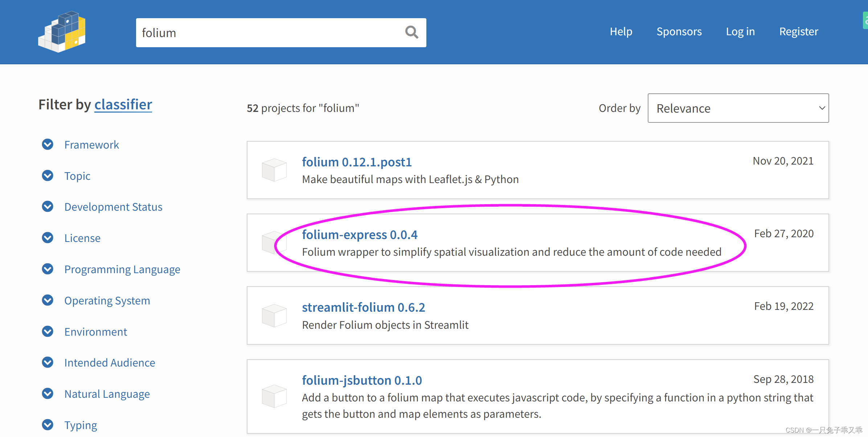Click the package cube icon beside folium-jsbutton

[274, 396]
